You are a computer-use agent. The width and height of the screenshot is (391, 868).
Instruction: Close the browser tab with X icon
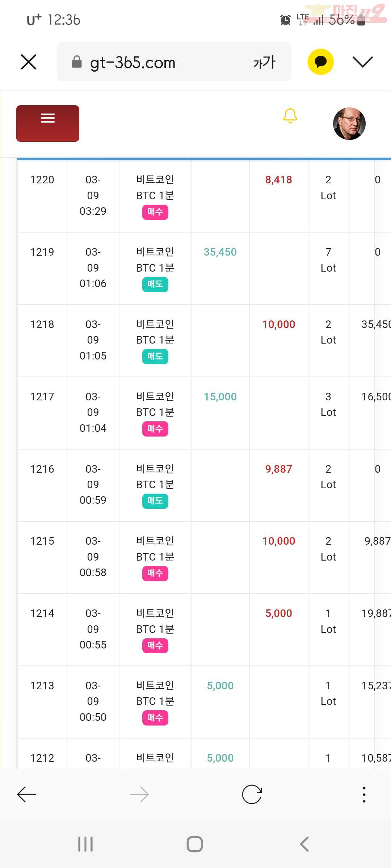click(x=29, y=62)
